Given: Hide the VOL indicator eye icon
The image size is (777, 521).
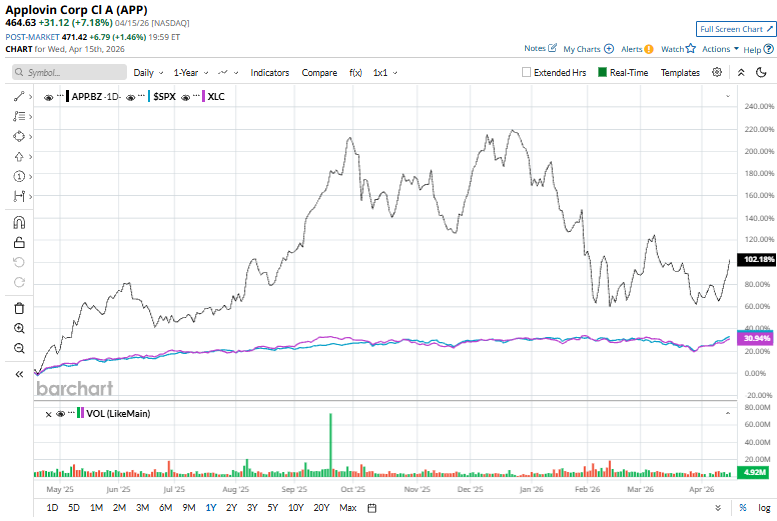Looking at the screenshot, I should 60,414.
